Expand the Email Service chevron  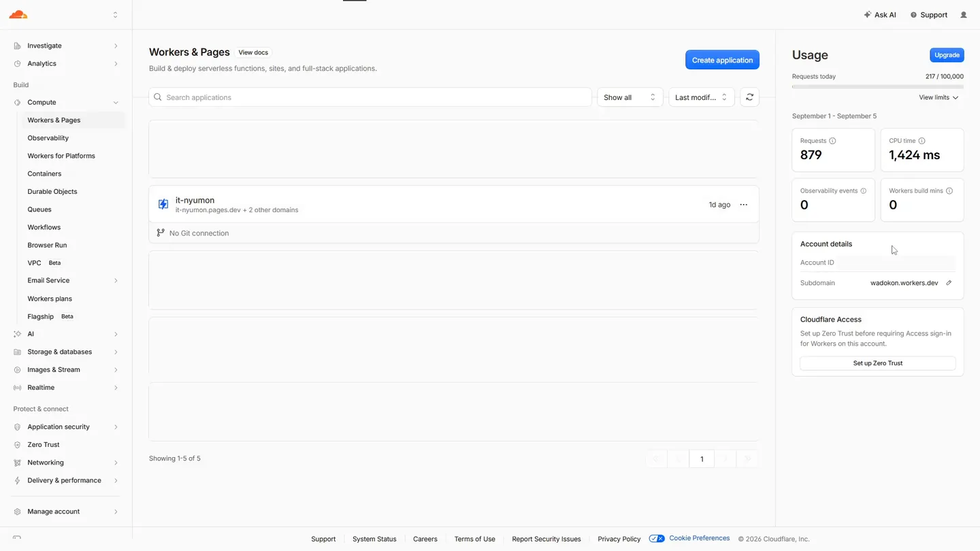(116, 281)
